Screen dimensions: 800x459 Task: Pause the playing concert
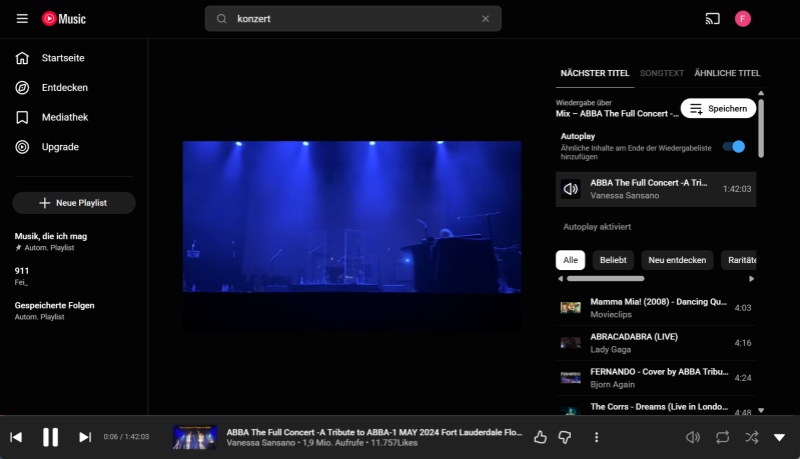pos(50,437)
